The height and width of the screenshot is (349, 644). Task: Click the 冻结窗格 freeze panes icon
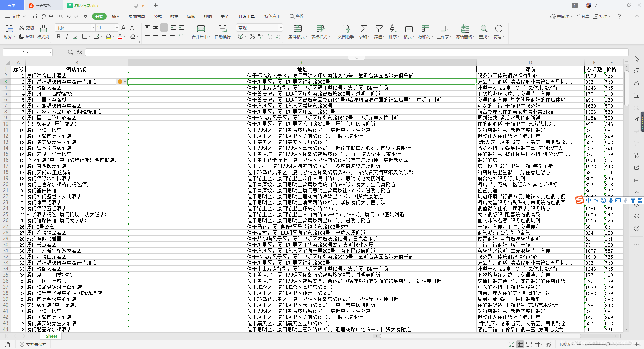(x=465, y=29)
